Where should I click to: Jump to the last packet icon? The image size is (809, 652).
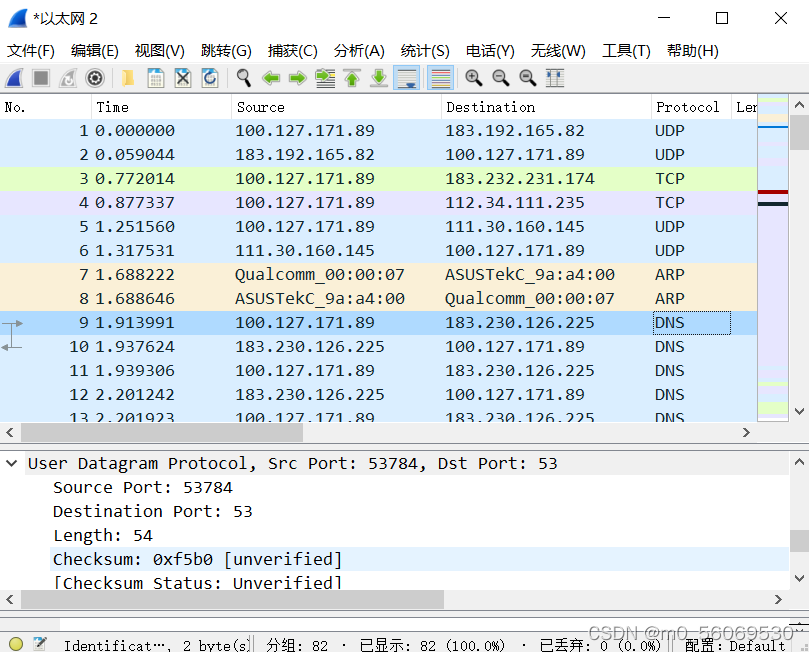[x=379, y=78]
